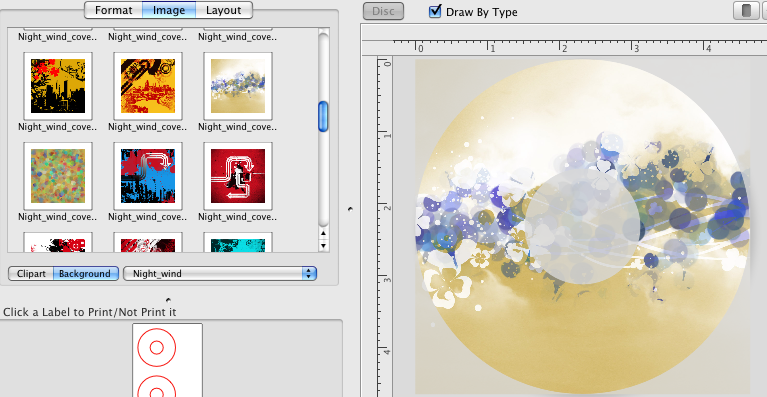Choose the orange-red grunge city background
The height and width of the screenshot is (397, 767).
point(148,86)
